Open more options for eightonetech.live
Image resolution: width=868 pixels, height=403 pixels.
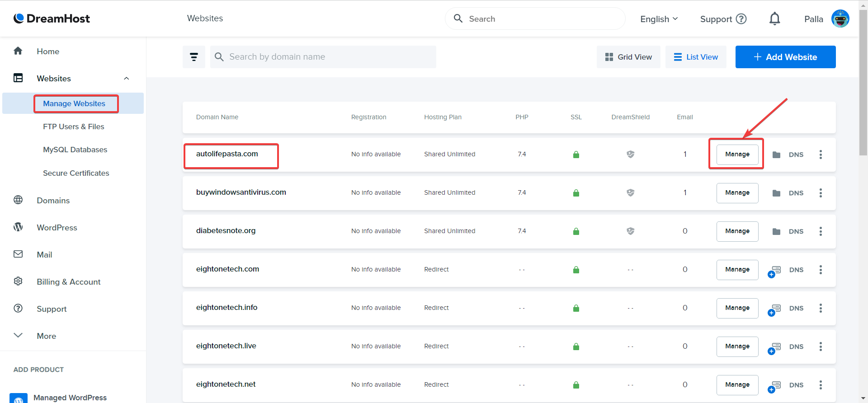821,347
